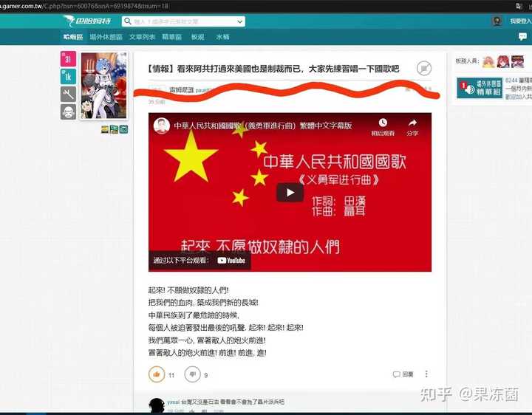This screenshot has height=415, width=532.
Task: Click the gray thumbs-down dislike button
Action: point(192,374)
